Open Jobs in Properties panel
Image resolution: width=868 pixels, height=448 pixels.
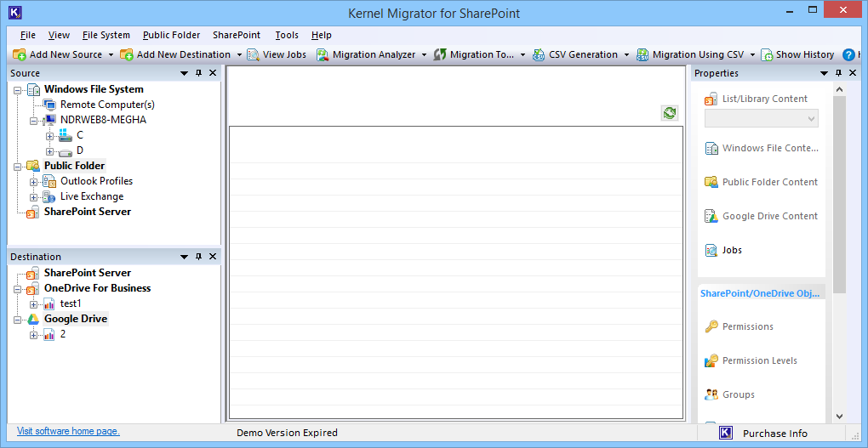click(723, 250)
